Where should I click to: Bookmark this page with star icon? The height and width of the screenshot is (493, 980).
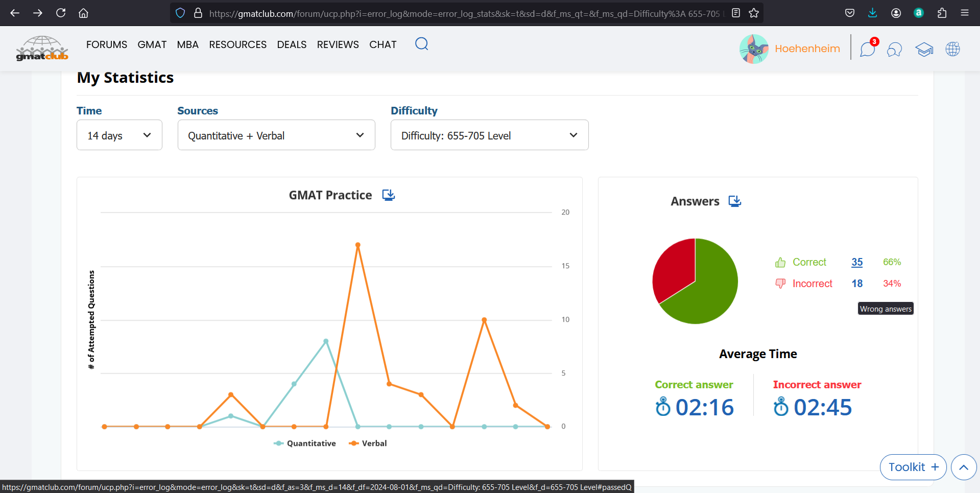(x=754, y=13)
